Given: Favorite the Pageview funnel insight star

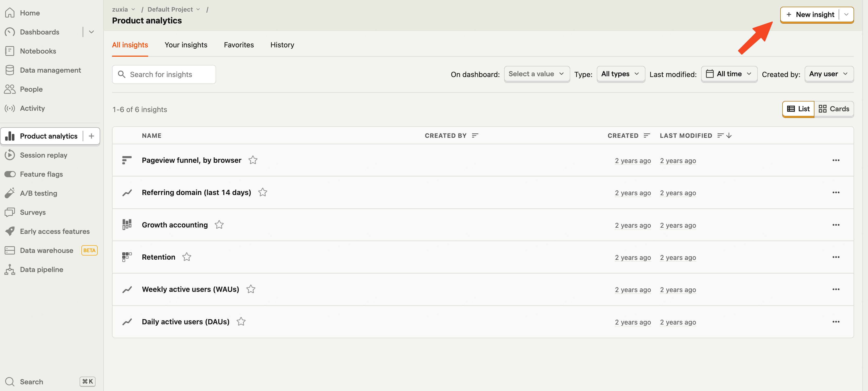Looking at the screenshot, I should click(x=253, y=160).
